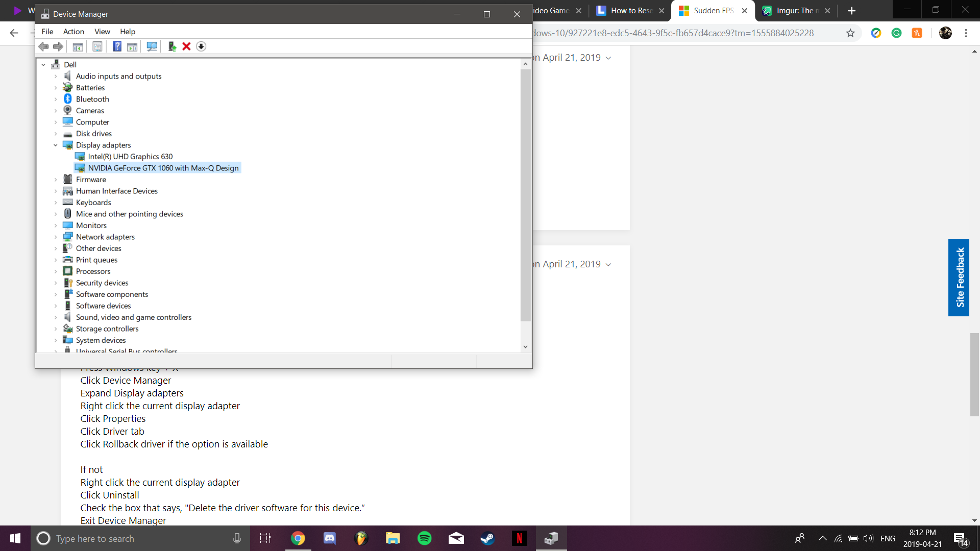Viewport: 980px width, 551px height.
Task: Click the Chrome back arrow
Action: (14, 33)
